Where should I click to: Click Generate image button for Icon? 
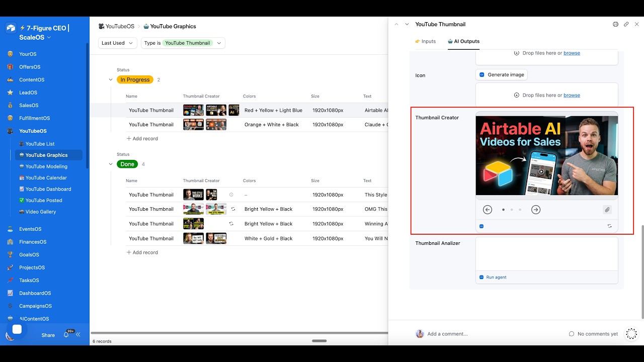coord(502,74)
